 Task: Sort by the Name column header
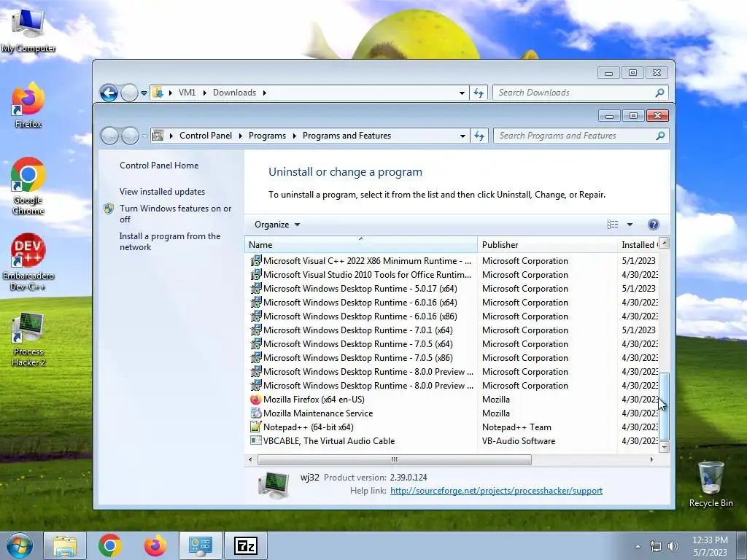coord(361,245)
